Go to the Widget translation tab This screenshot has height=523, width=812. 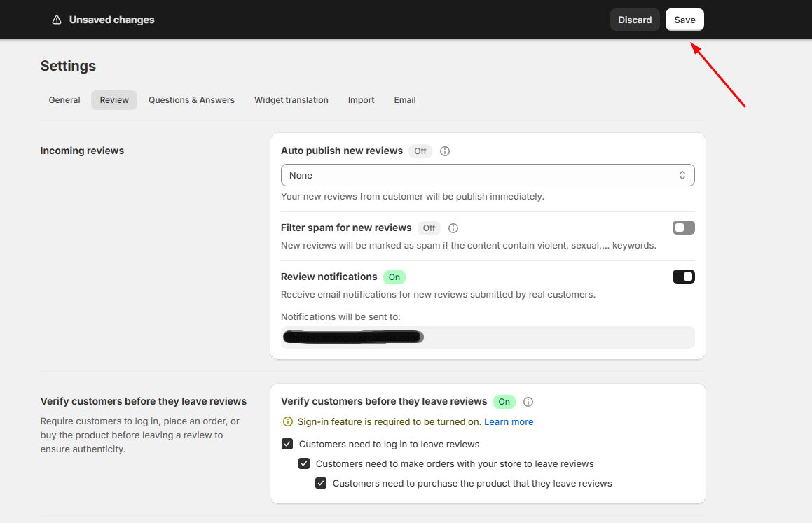click(x=291, y=100)
